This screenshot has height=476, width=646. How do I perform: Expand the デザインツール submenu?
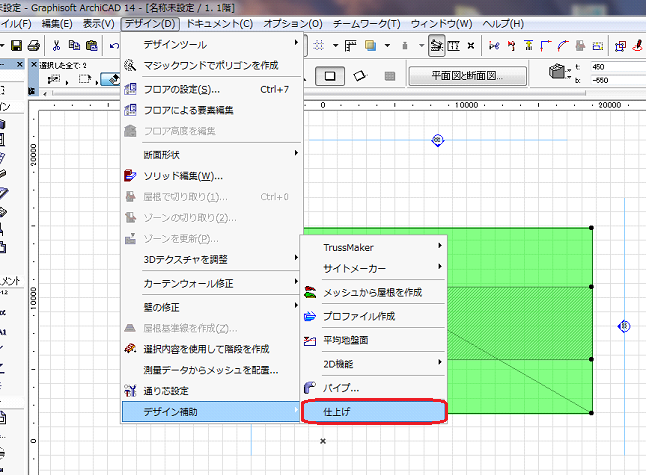click(210, 44)
